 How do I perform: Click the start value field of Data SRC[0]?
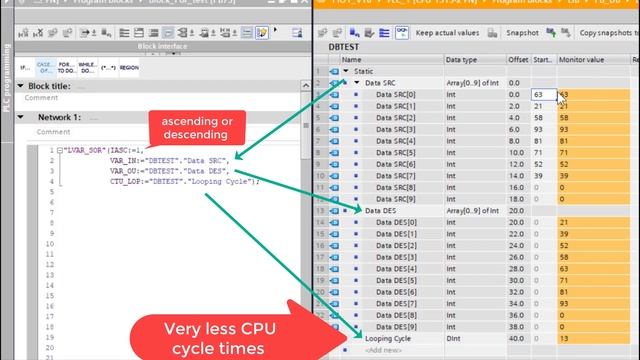(x=544, y=94)
